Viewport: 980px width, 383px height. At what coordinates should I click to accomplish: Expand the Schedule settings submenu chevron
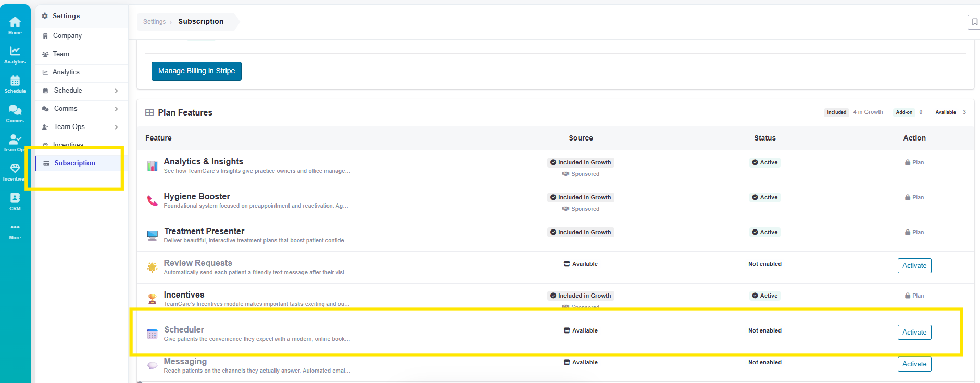(x=116, y=91)
